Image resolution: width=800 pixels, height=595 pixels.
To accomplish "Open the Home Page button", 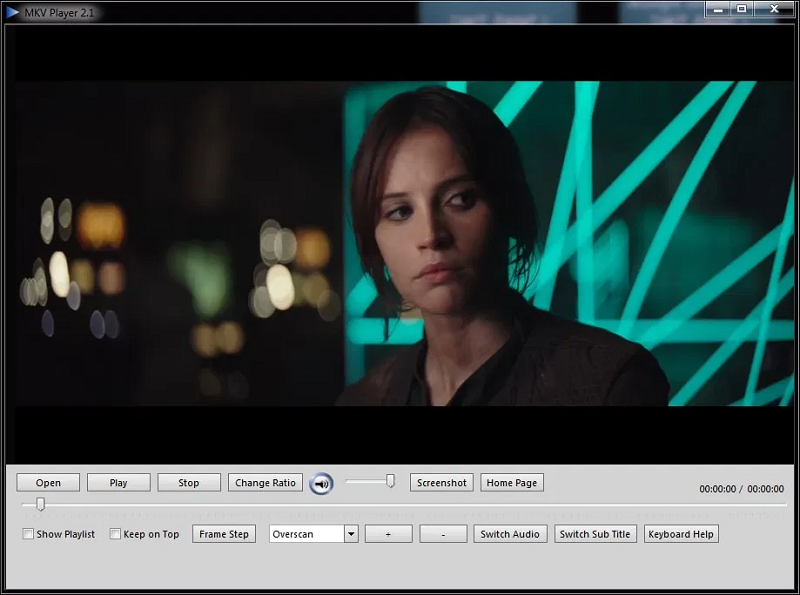I will 512,483.
